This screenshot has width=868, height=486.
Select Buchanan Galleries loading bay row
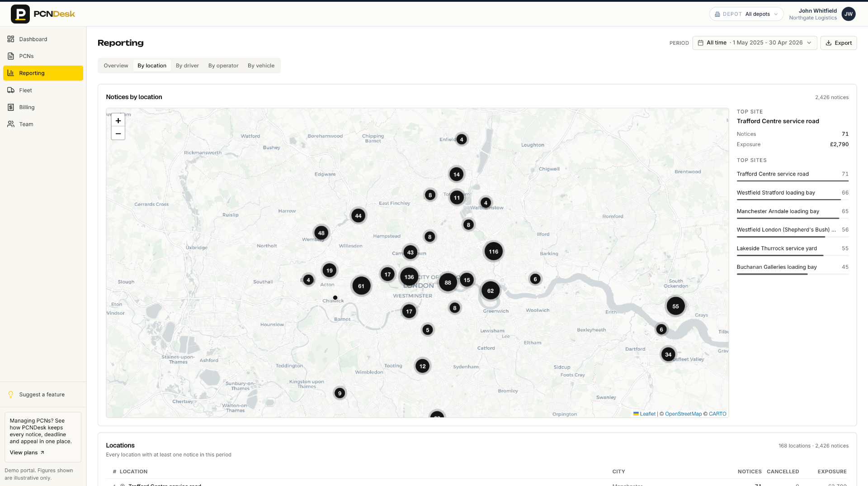click(x=793, y=268)
